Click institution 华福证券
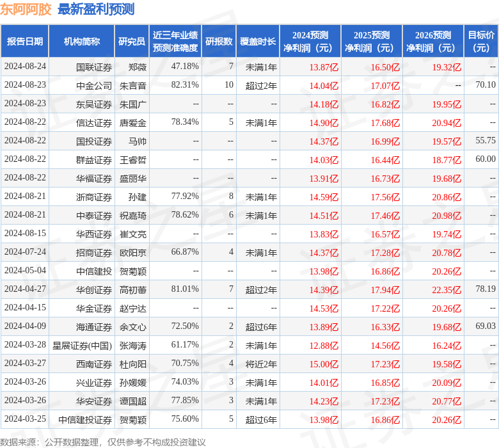Screen dimensions: 499x448 pos(94,179)
